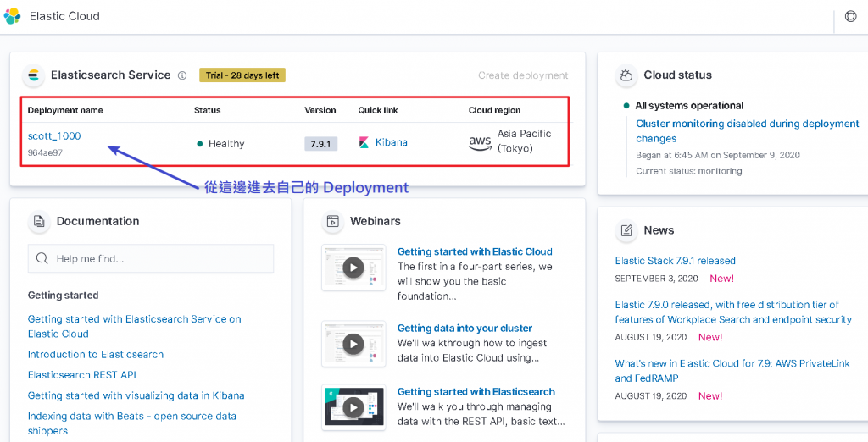
Task: Click the Documentation panel icon
Action: (39, 221)
